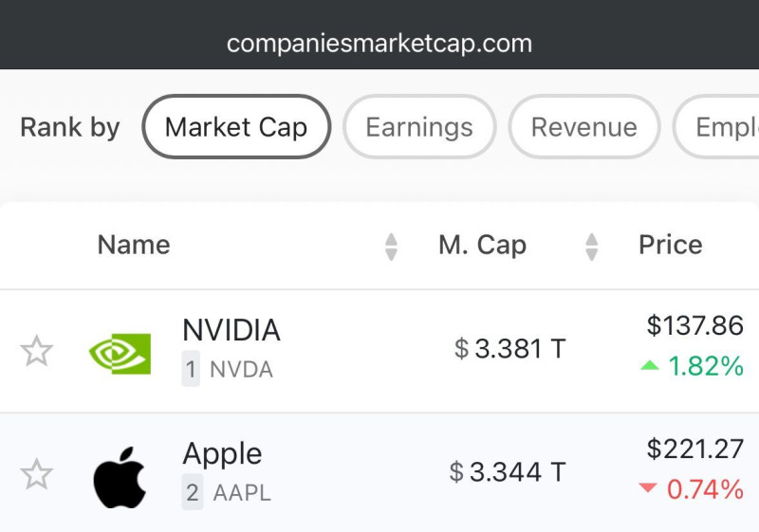Viewport: 759px width, 532px height.
Task: Favorite NVIDIA with the star icon
Action: pos(36,351)
